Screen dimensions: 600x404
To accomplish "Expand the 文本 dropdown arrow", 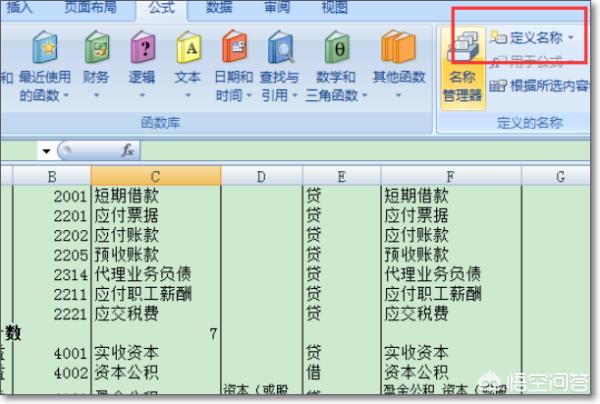I will click(188, 95).
